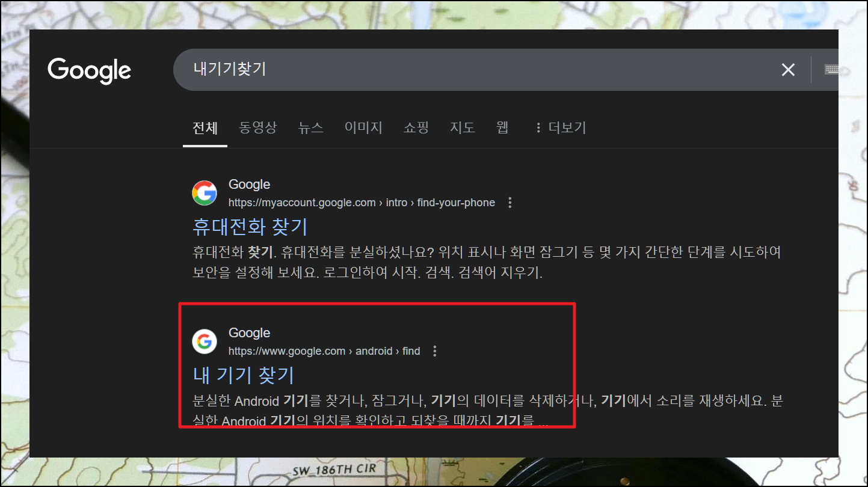Click the Google site name above 내 기기 찾기
This screenshot has width=868, height=487.
click(249, 333)
